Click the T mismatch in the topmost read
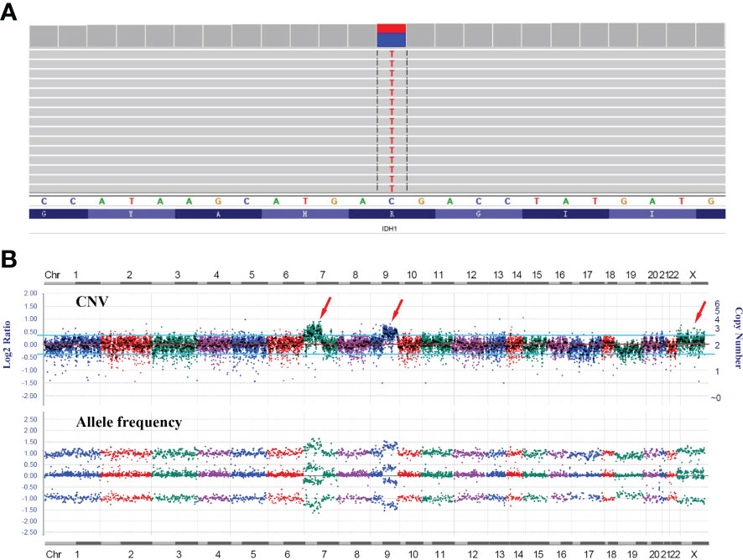The width and height of the screenshot is (743, 560). click(x=392, y=54)
